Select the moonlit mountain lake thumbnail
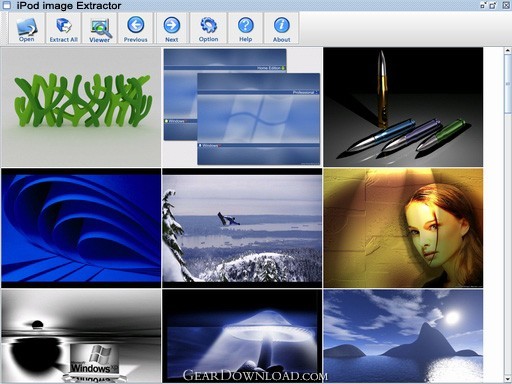 (x=403, y=336)
